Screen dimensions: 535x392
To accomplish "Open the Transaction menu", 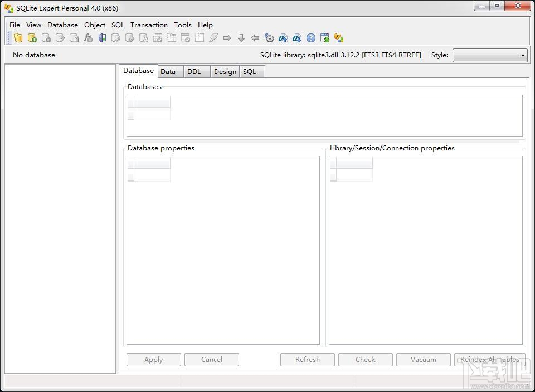I will (149, 25).
